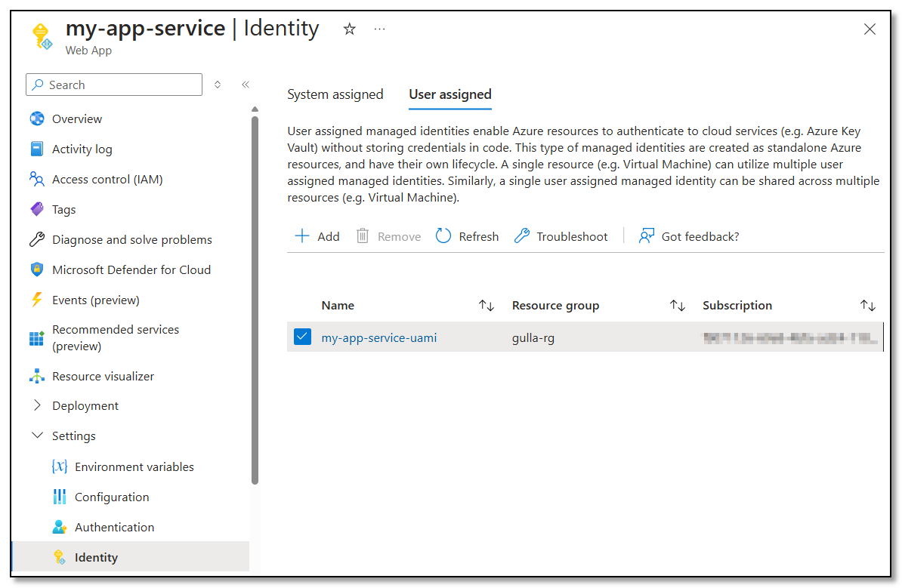Open Recommended services (preview)

[116, 337]
